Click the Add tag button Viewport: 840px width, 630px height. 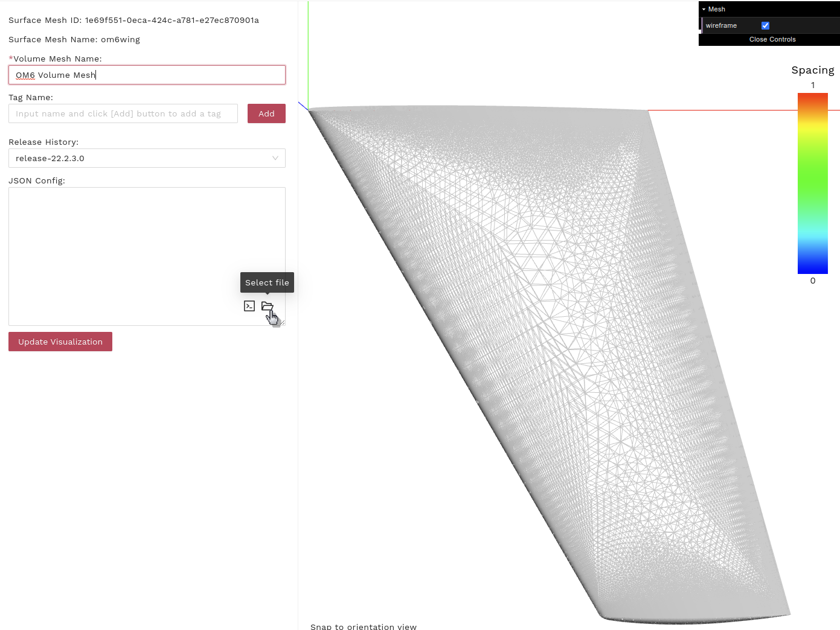click(266, 113)
